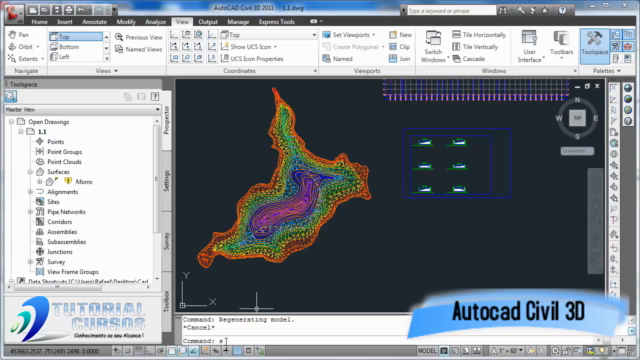This screenshot has width=640, height=360.
Task: Click Undo in quick access toolbar
Action: [x=81, y=10]
